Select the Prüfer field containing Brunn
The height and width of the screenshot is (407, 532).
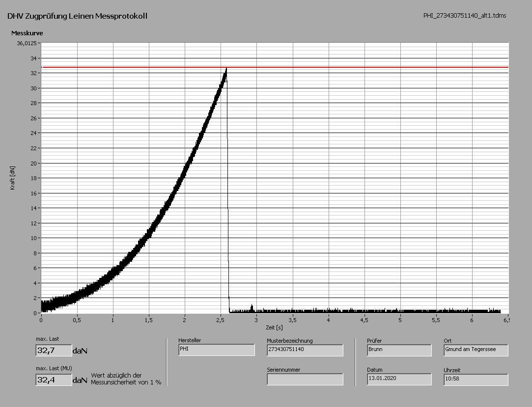399,350
